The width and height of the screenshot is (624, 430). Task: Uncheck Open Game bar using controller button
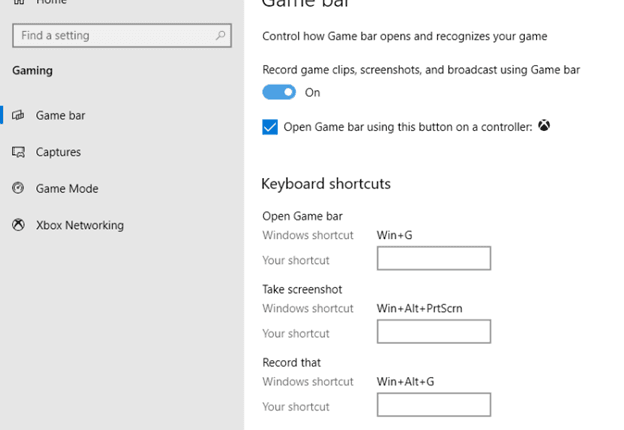(269, 127)
